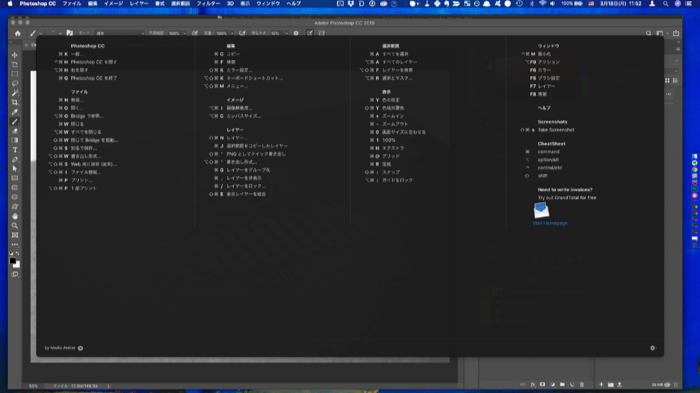Open the Edit Toolbar three-dots icon
700x393 pixels.
click(15, 244)
